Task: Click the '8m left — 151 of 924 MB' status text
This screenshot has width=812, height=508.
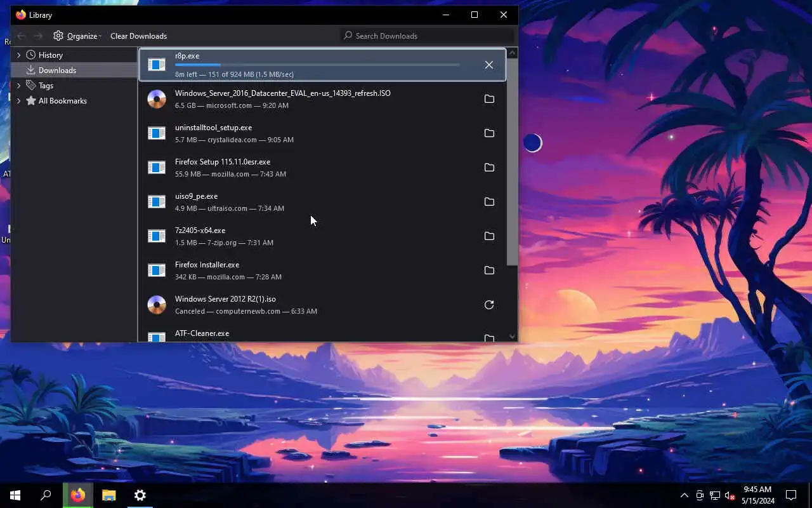Action: [234, 74]
